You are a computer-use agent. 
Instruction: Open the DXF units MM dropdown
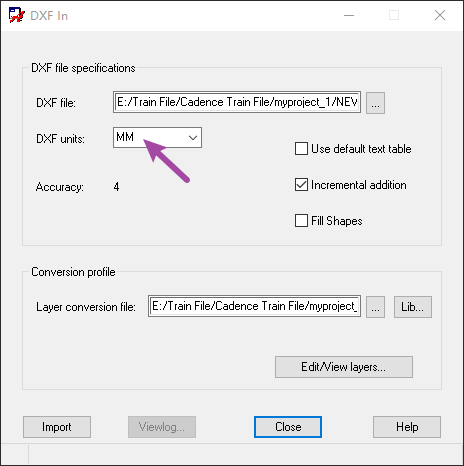[x=157, y=137]
